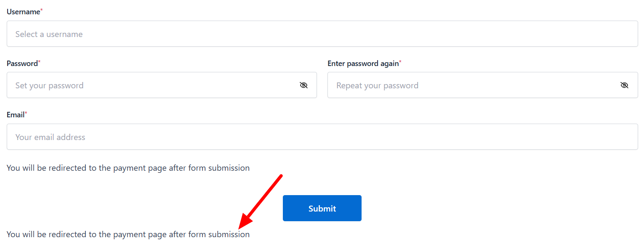Focus the Username input field

coord(322,34)
